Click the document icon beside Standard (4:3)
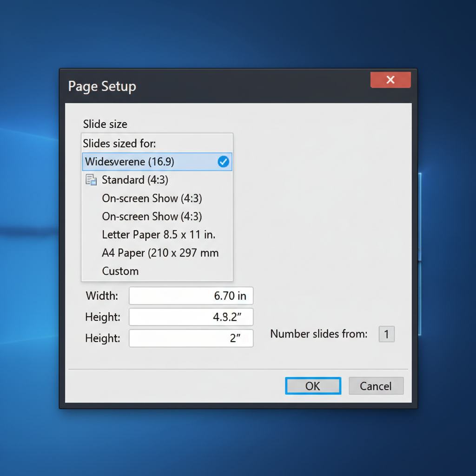476x476 pixels. click(91, 180)
